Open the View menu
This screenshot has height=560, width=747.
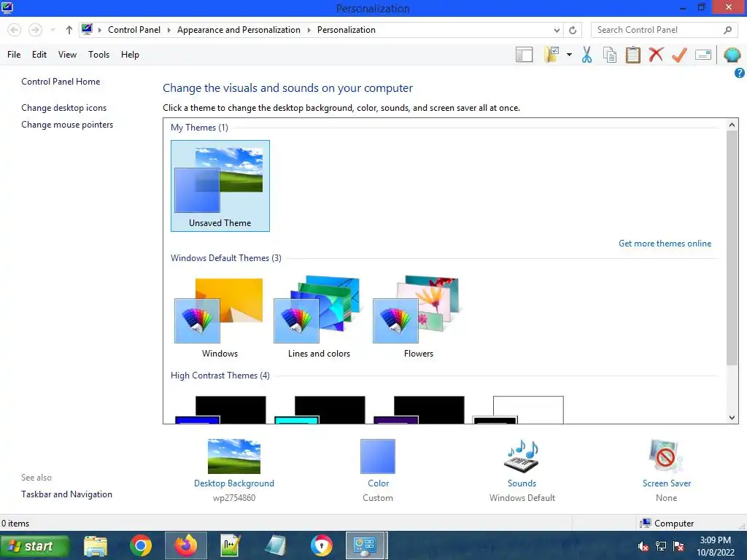pos(67,55)
